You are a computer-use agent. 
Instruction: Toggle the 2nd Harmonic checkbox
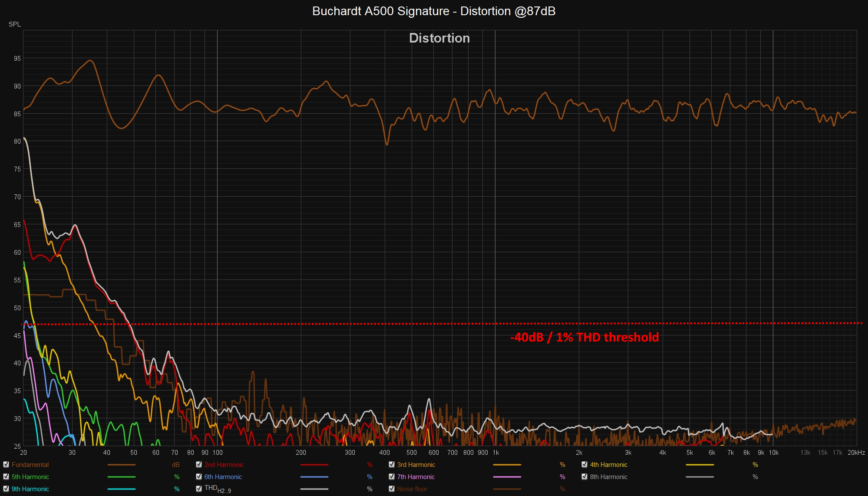click(x=199, y=464)
